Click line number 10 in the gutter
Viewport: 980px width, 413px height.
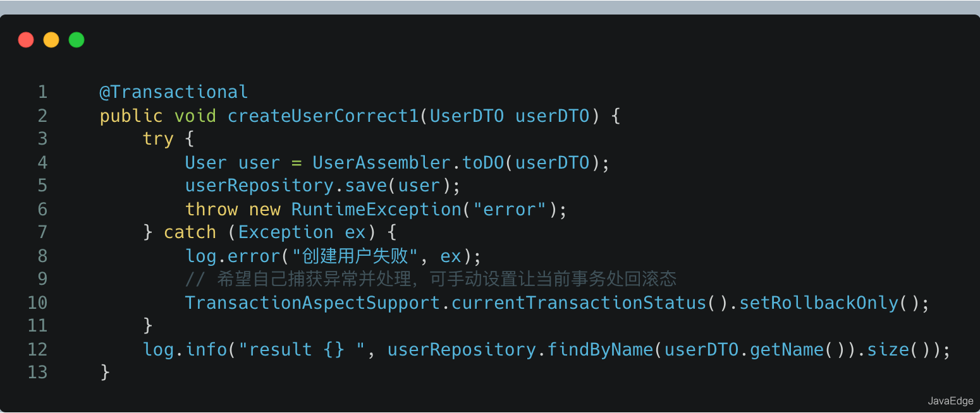[38, 302]
